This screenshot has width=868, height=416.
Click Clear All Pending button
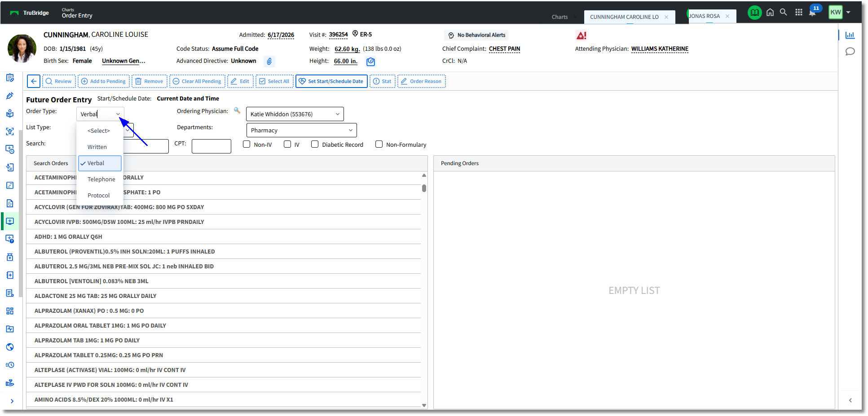tap(197, 81)
